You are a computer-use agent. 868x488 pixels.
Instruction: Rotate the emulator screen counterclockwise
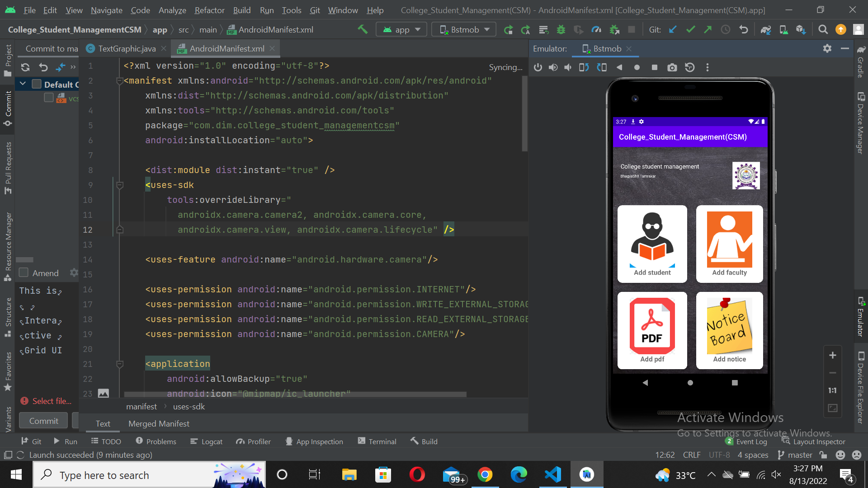click(x=584, y=67)
